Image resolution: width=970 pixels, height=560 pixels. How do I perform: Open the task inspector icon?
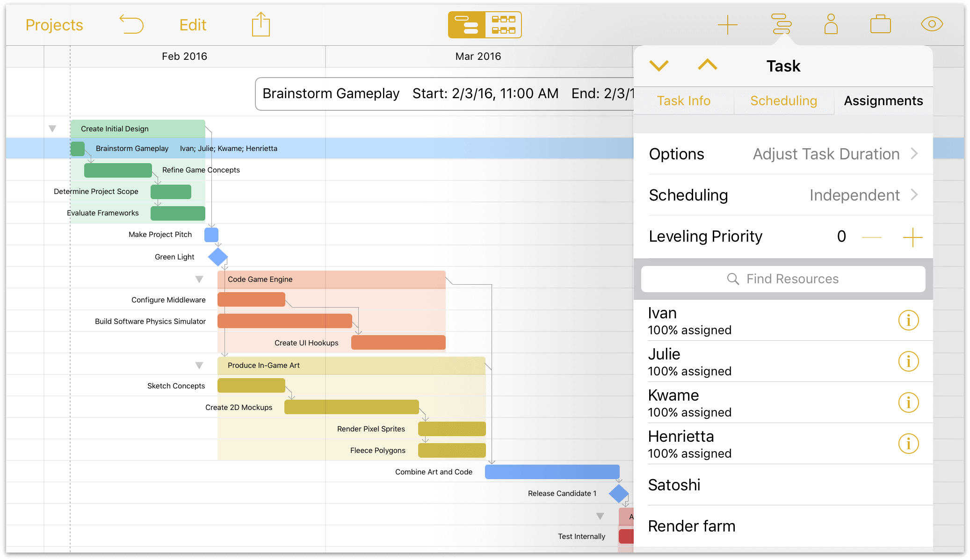point(781,24)
